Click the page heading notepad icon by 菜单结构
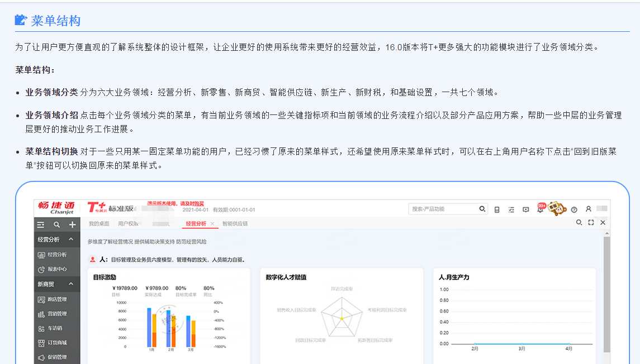 21,20
